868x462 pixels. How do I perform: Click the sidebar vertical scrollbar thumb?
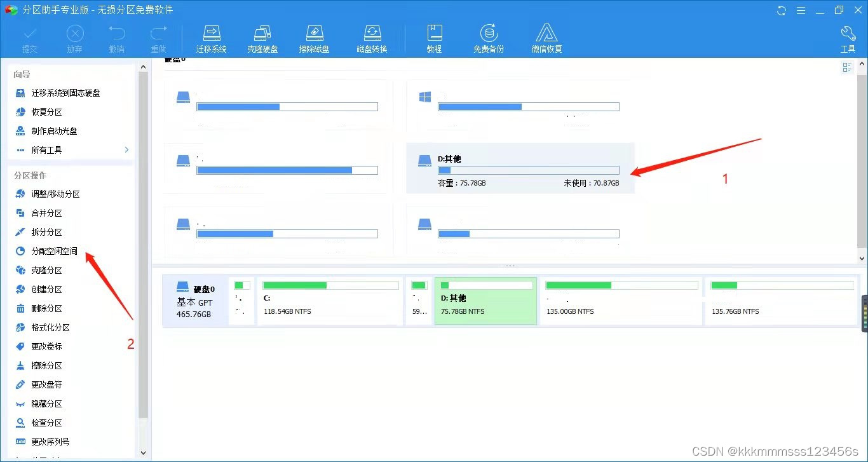143,245
